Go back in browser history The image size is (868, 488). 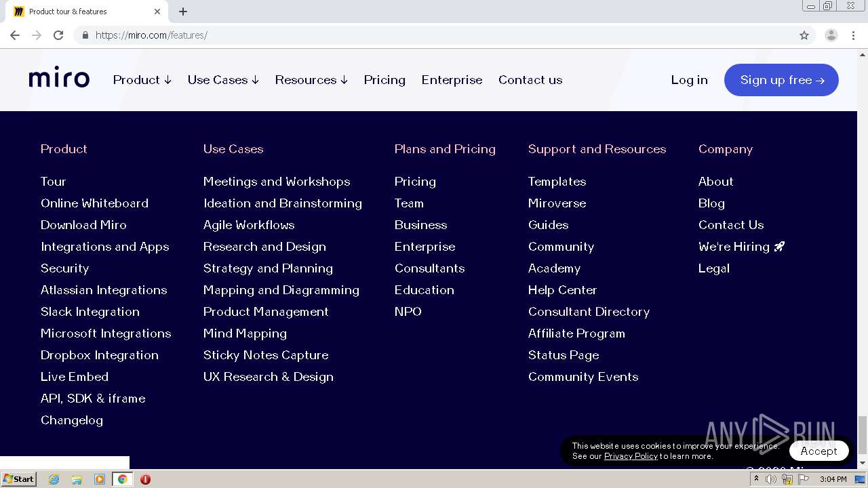click(15, 35)
